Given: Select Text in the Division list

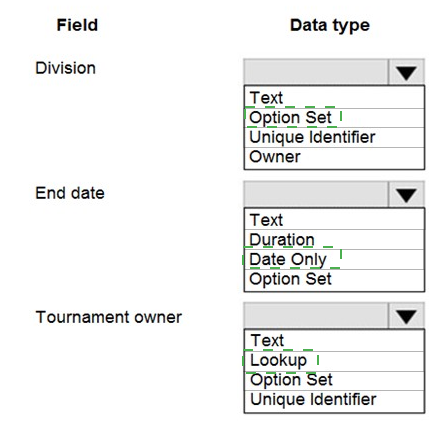Looking at the screenshot, I should click(334, 98).
